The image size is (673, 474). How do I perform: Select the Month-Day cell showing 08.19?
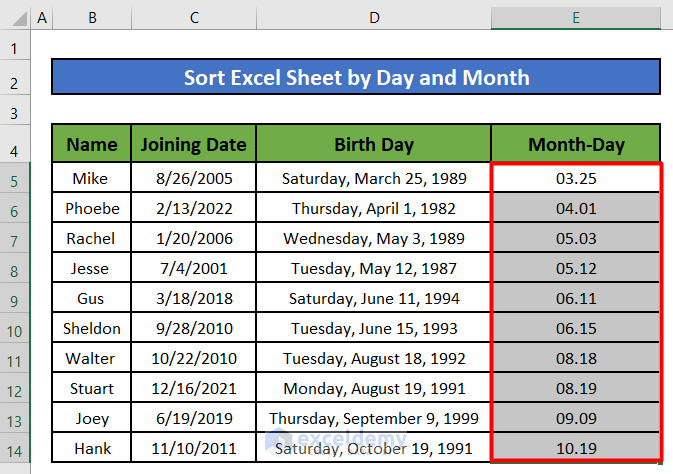576,389
